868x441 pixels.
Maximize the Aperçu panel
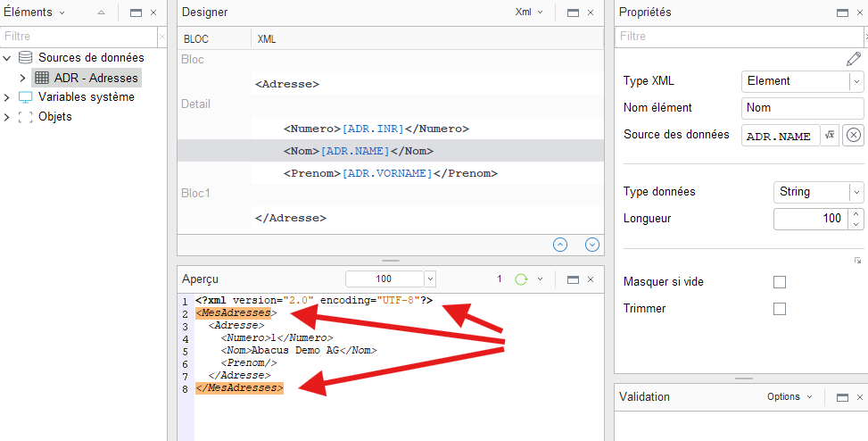point(574,279)
